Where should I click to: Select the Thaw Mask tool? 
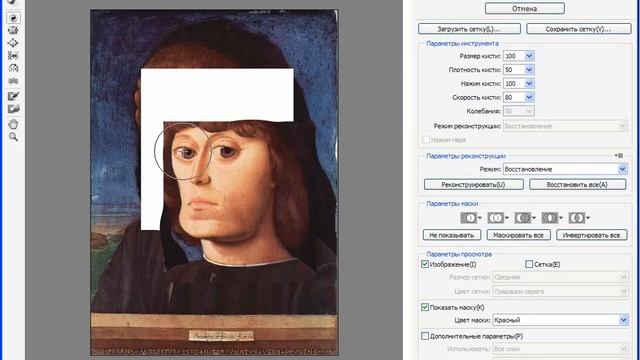[x=13, y=109]
